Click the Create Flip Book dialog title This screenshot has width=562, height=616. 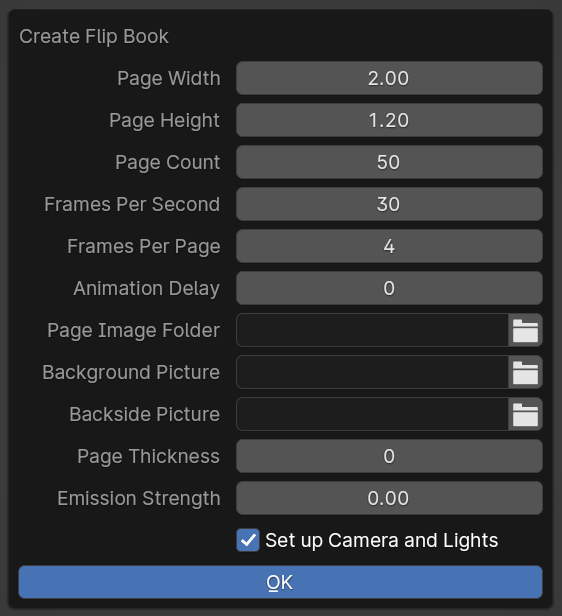[x=94, y=37]
